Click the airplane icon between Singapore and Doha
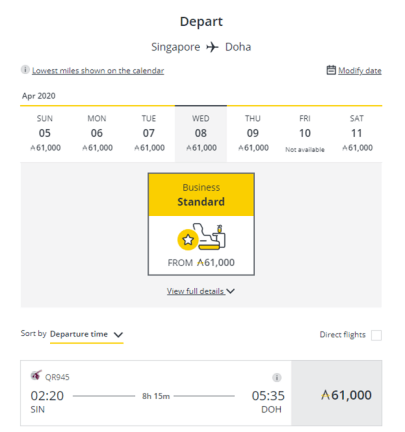This screenshot has height=432, width=405. click(212, 47)
